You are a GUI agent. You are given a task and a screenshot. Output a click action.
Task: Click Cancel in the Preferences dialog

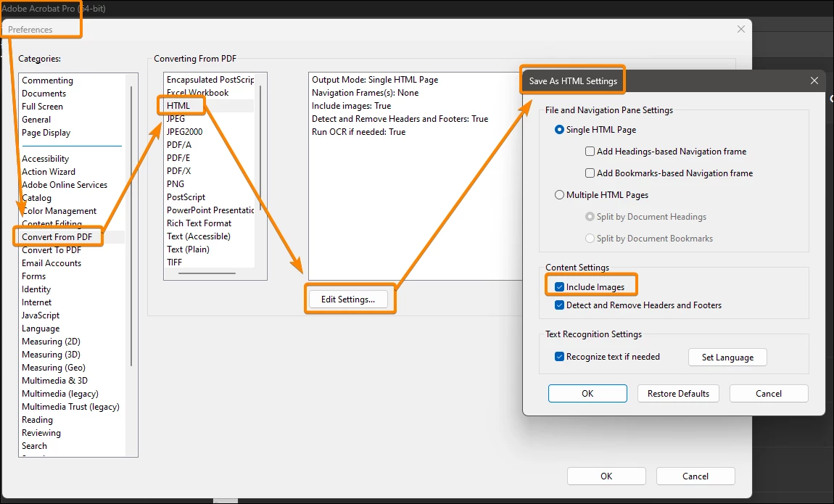click(695, 476)
